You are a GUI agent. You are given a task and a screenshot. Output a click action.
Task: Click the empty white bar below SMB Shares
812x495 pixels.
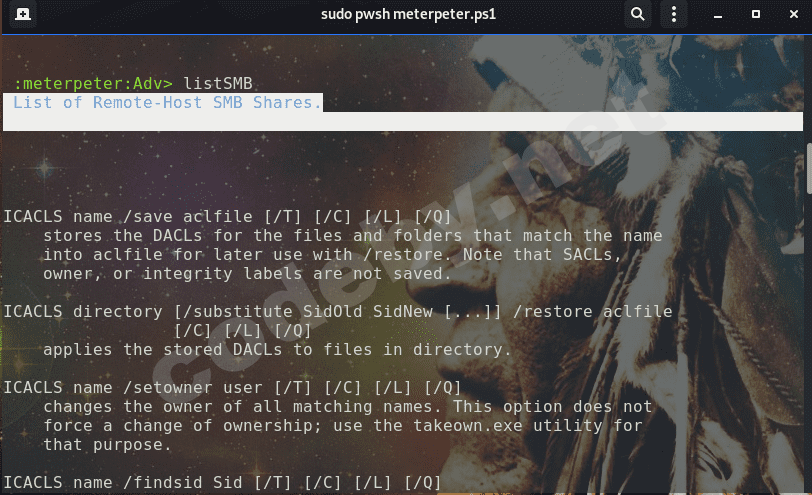(x=403, y=121)
